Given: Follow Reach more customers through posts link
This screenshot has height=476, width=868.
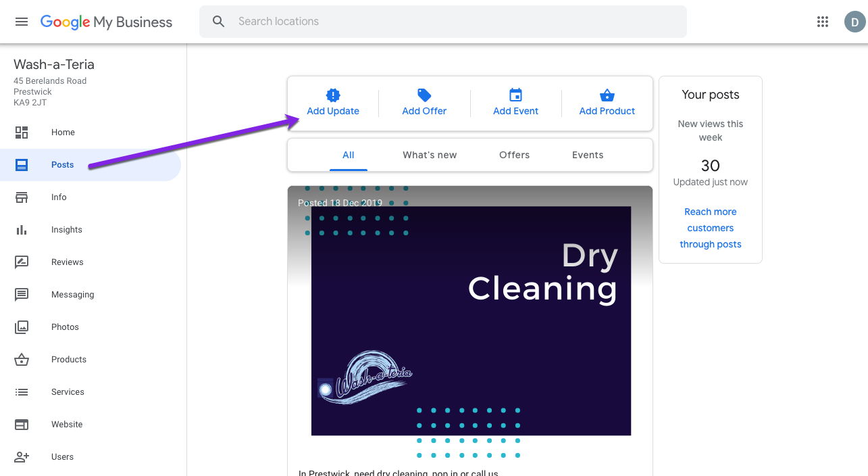Looking at the screenshot, I should [x=711, y=228].
